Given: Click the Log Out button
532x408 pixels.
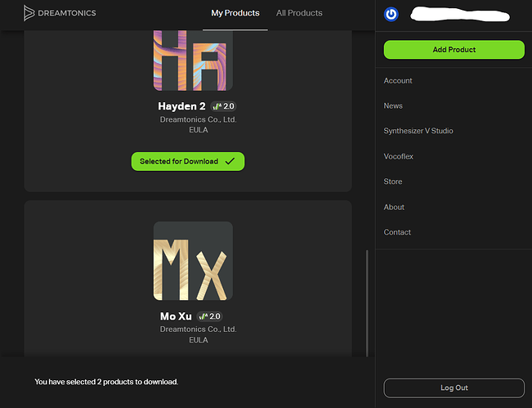Looking at the screenshot, I should tap(454, 388).
